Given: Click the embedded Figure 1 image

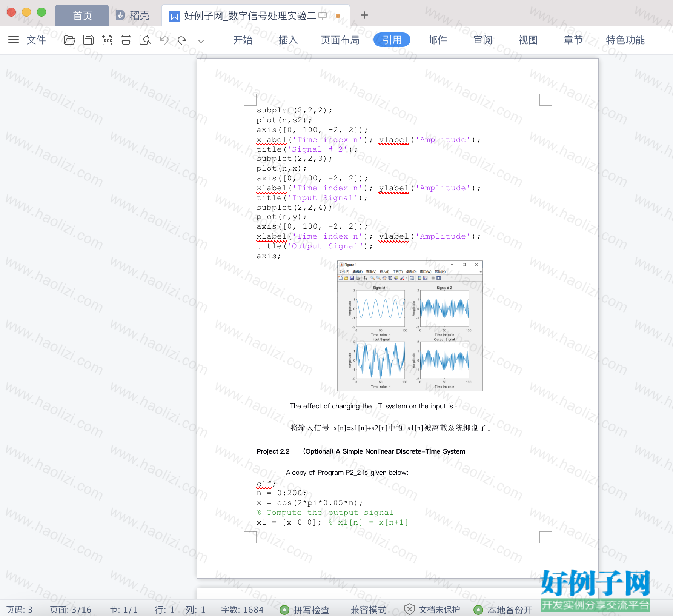Looking at the screenshot, I should [410, 326].
